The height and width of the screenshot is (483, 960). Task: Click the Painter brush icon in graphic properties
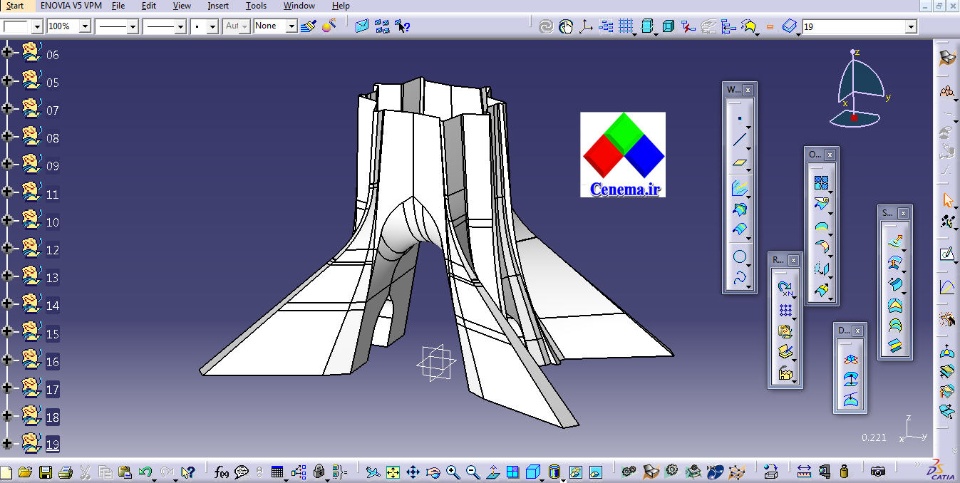308,26
